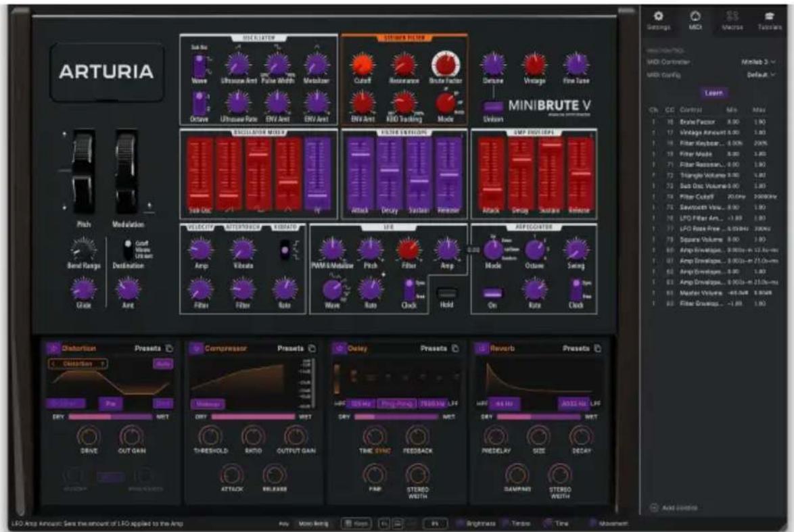Open the MIDI Controller dropdown
This screenshot has width=794, height=532.
click(x=758, y=62)
